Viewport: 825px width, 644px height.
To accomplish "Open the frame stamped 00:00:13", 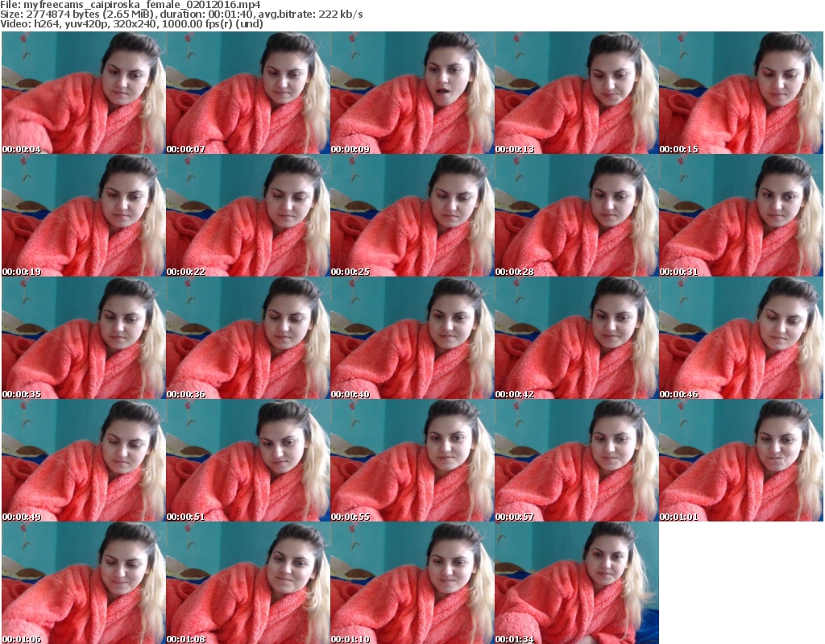I will coord(577,93).
